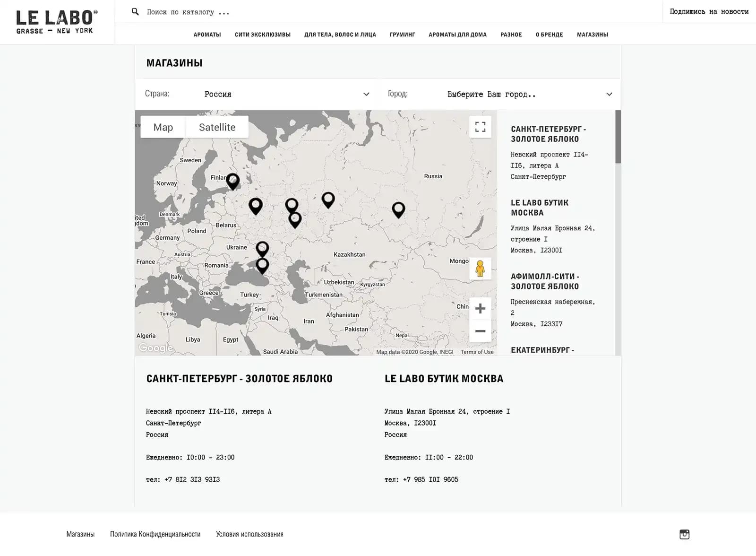This screenshot has width=756, height=556.
Task: Click the map pin just east of Ukraine
Action: [262, 249]
